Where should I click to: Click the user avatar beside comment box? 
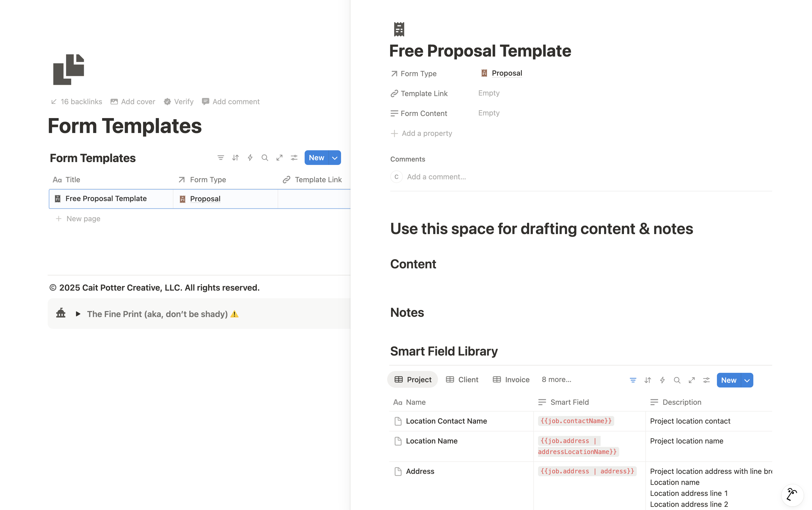(397, 177)
